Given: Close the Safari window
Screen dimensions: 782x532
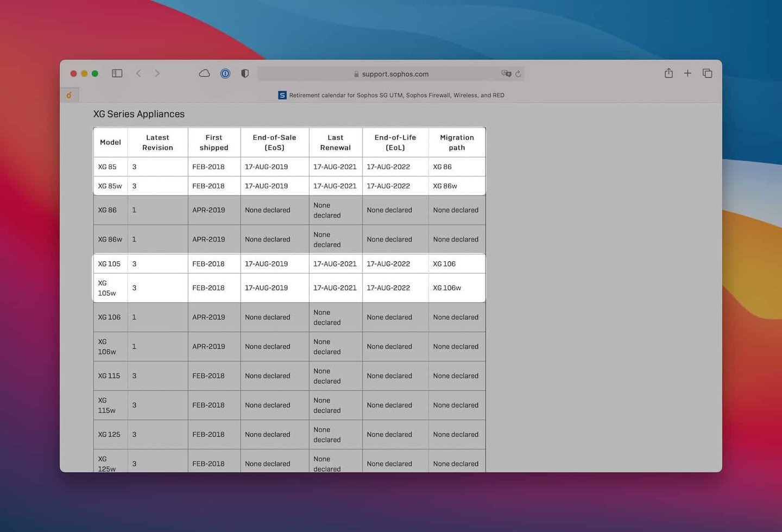Looking at the screenshot, I should coord(73,73).
